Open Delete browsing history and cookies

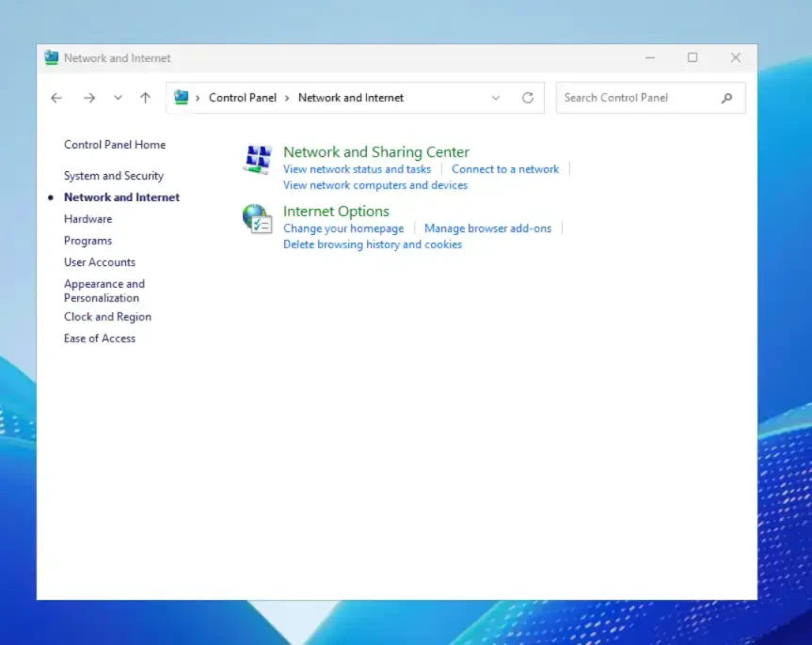tap(373, 244)
